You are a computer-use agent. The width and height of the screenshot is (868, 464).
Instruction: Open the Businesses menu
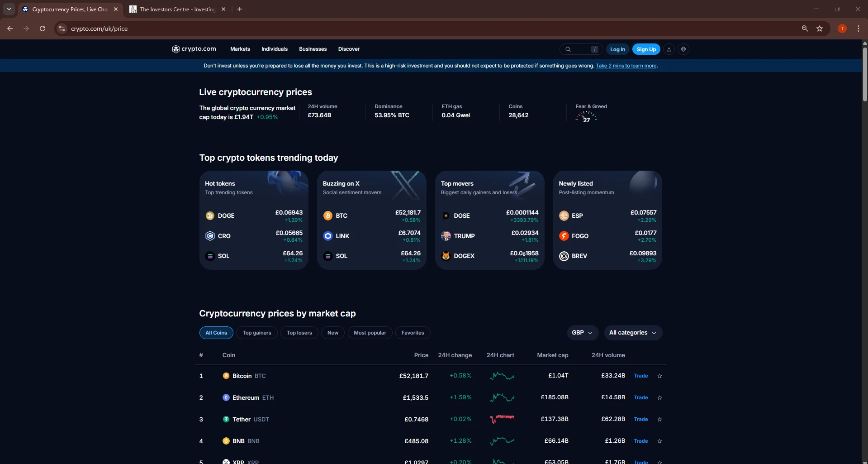[x=313, y=49]
